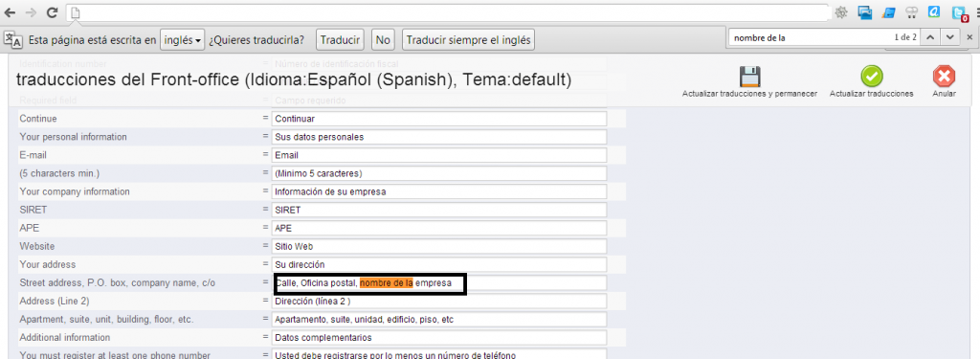Screen dimensions: 980x359
Task: Click the 'Additional information' source label
Action: click(65, 338)
